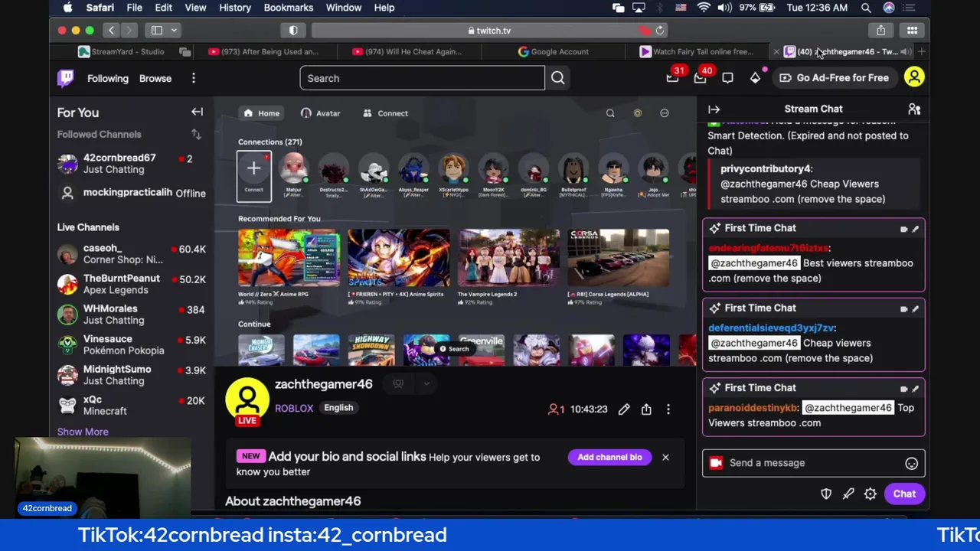Click Safari share button in toolbar

pos(881,31)
